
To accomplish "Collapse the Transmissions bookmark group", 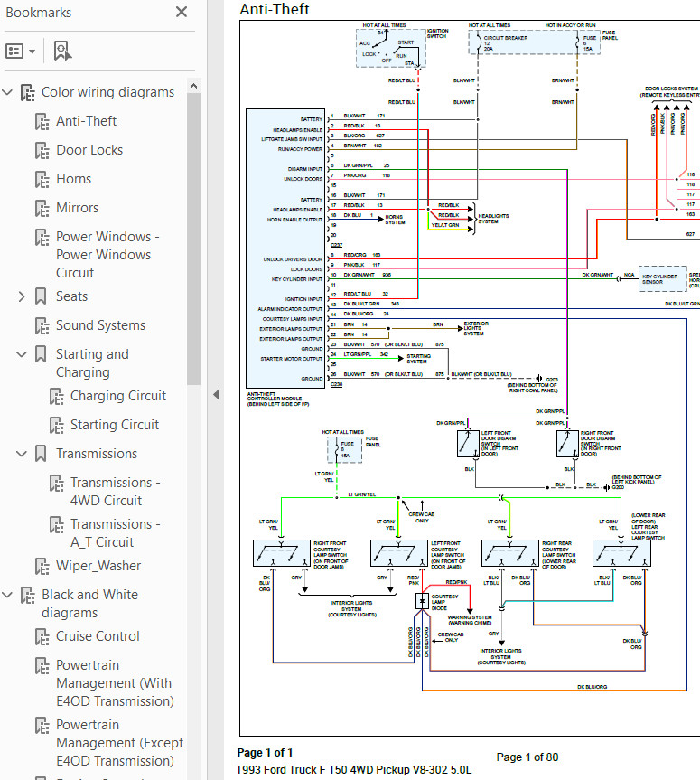I will tap(22, 454).
